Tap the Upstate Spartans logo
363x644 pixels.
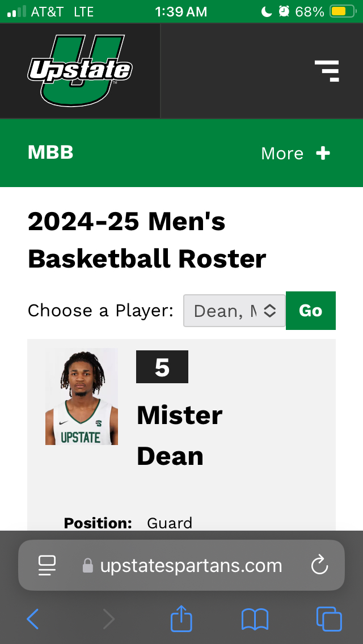tap(80, 70)
